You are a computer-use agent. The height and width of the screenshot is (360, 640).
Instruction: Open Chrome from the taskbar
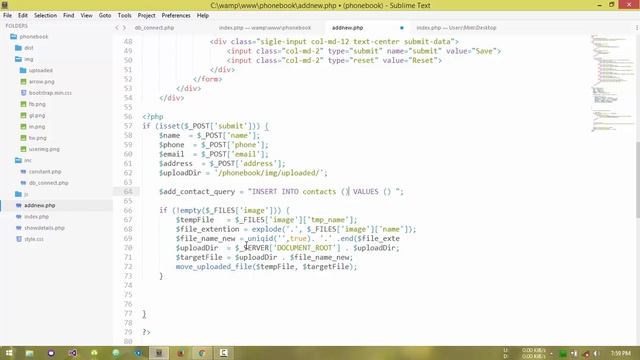click(x=202, y=353)
